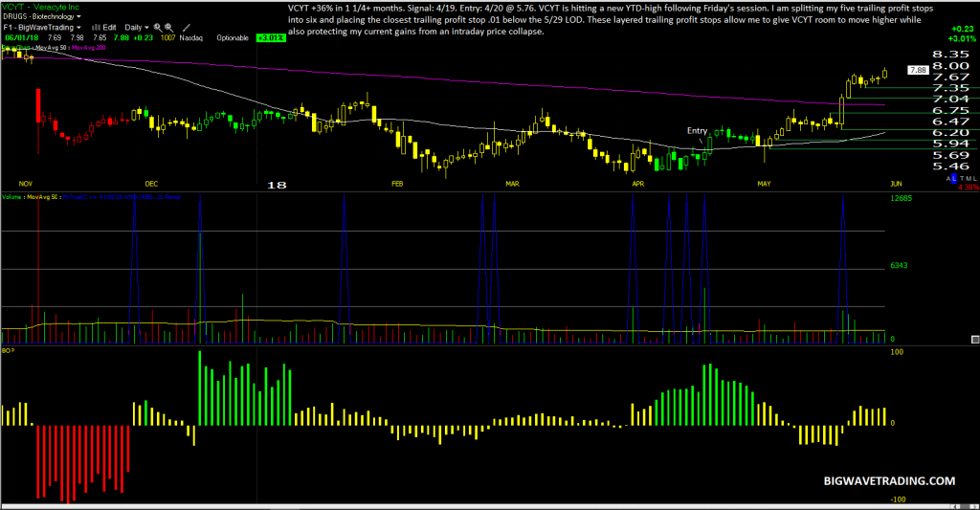Click the Entry annotation on chart

pyautogui.click(x=697, y=131)
